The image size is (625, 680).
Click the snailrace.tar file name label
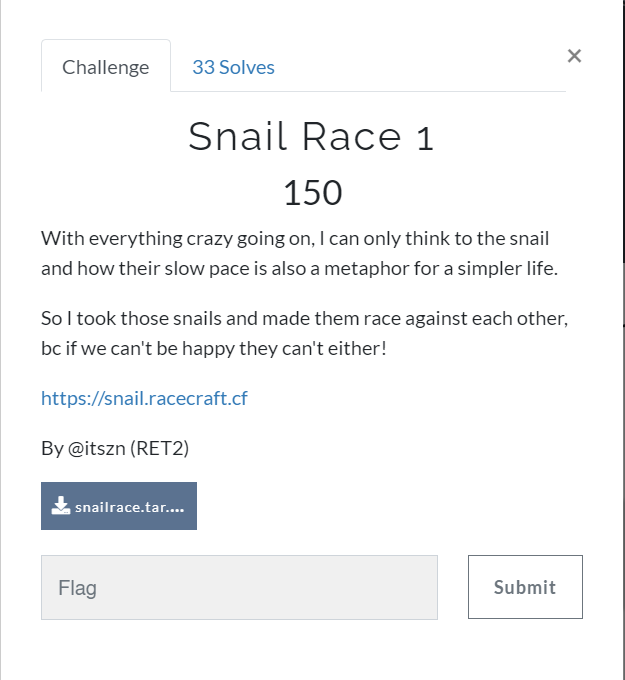(x=130, y=507)
